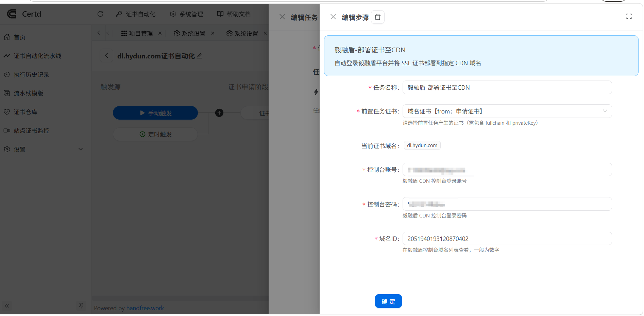Click the Certd logo icon
Screen dimensions: 644x316
click(12, 14)
